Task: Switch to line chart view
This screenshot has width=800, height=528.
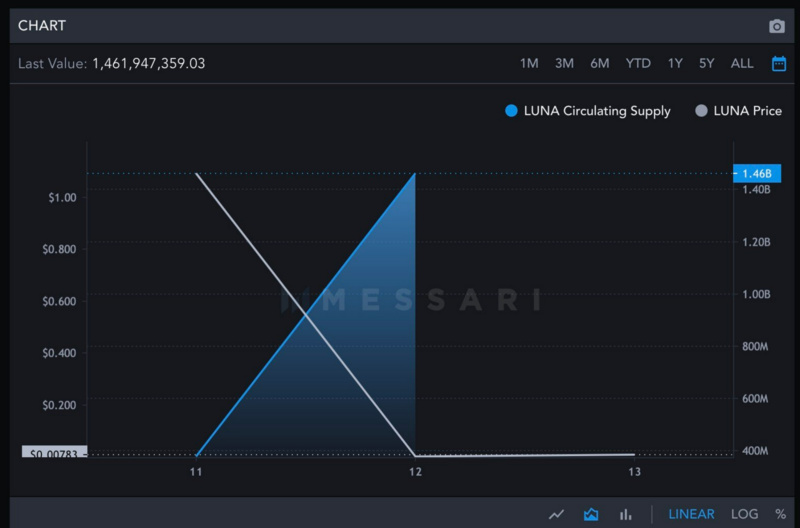Action: 557,514
